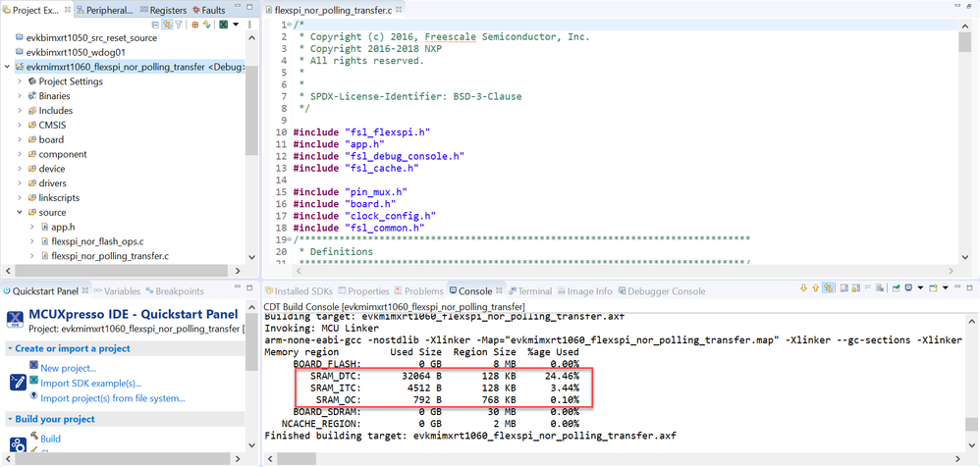Expand the Project Settings node
This screenshot has width=980, height=467.
pos(20,81)
